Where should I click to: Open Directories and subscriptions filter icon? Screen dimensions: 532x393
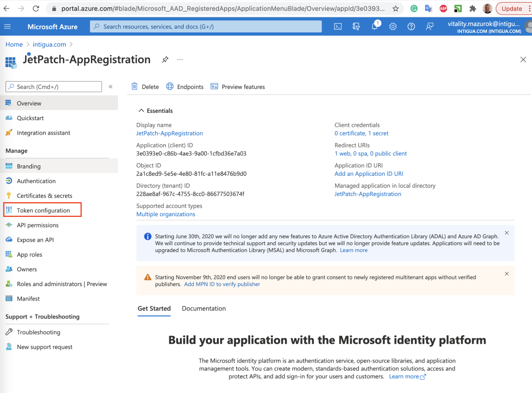(x=356, y=26)
